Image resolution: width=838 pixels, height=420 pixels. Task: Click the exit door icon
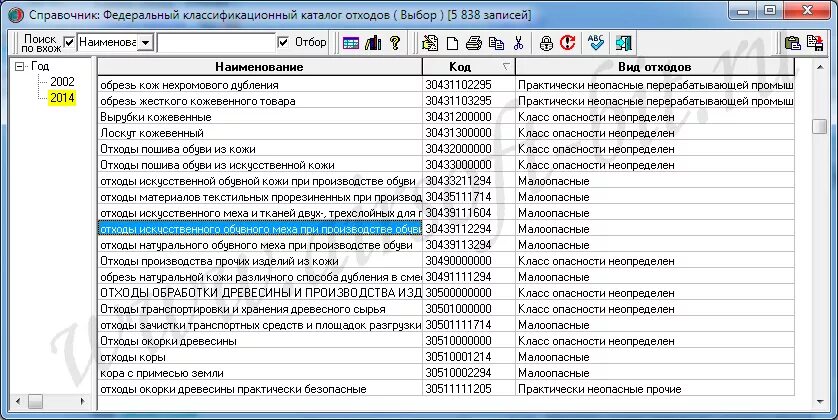[x=623, y=43]
